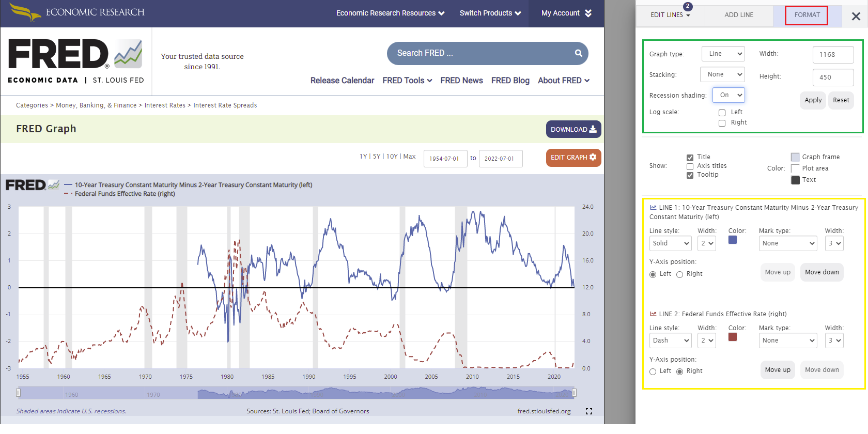This screenshot has width=868, height=434.
Task: Open Line 1 line width dropdown
Action: point(707,243)
